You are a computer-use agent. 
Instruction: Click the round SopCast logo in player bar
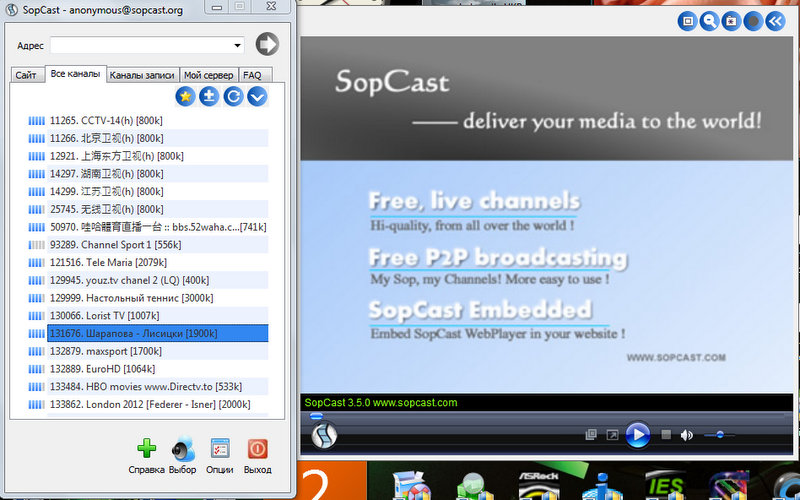[324, 435]
